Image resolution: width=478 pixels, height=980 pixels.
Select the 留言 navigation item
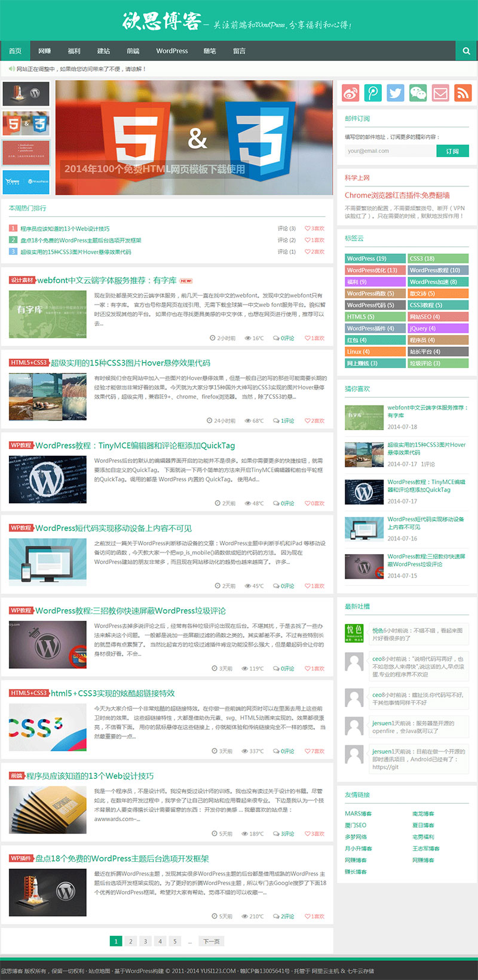(239, 51)
